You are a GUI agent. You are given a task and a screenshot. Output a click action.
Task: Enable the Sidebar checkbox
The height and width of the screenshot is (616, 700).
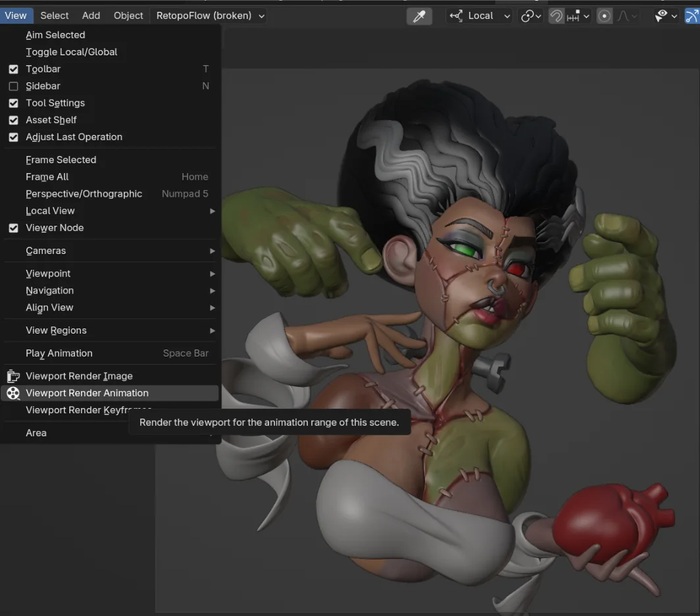(14, 86)
